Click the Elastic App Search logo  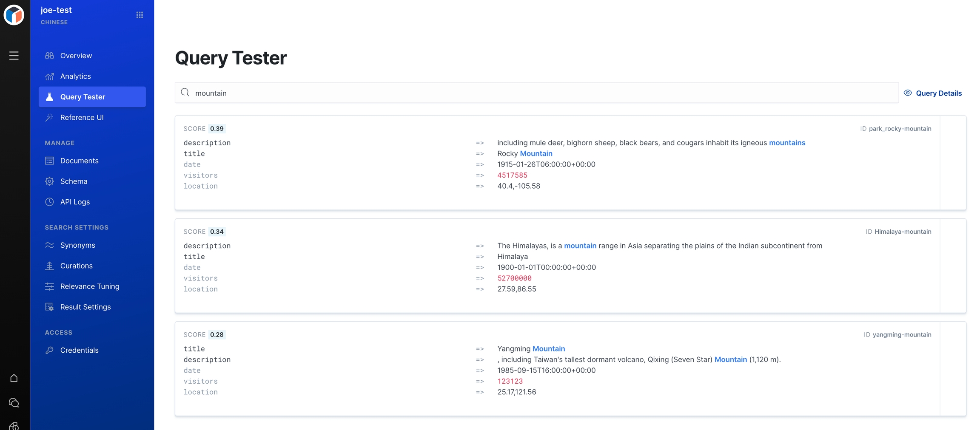point(14,15)
